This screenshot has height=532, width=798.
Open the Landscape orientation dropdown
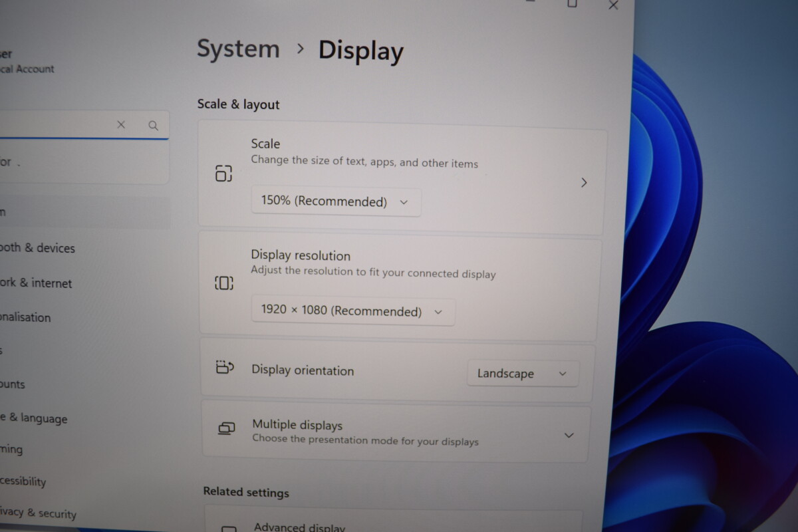(523, 374)
